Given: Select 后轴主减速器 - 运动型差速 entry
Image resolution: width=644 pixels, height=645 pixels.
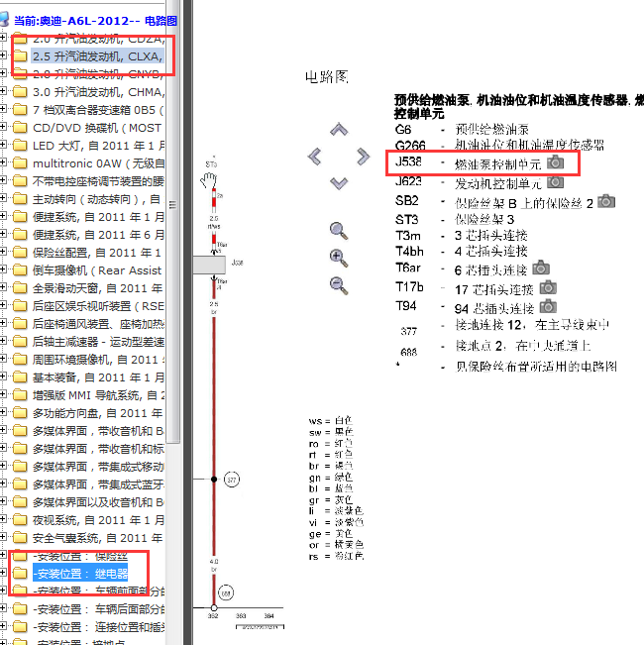Looking at the screenshot, I should (x=98, y=342).
